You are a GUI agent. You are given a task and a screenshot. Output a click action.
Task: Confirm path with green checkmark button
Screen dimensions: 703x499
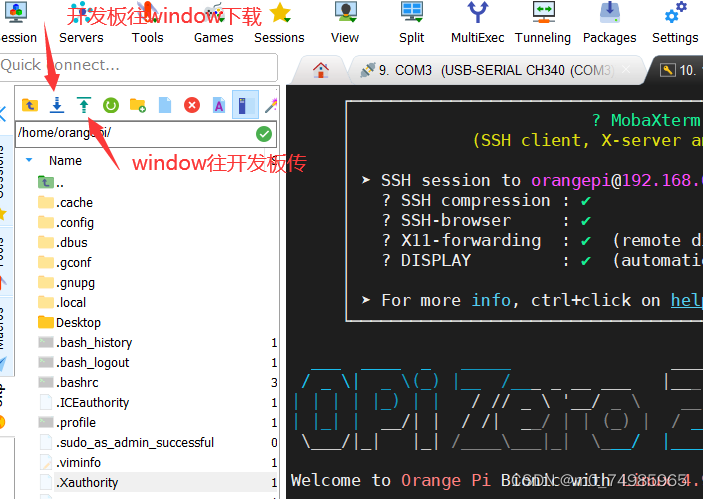click(x=264, y=134)
